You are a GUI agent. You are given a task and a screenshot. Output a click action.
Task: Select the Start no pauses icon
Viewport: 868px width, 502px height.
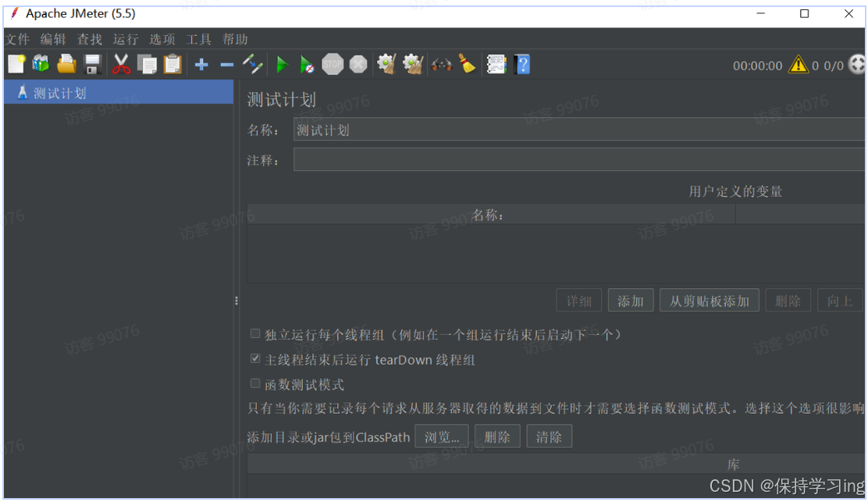(307, 64)
